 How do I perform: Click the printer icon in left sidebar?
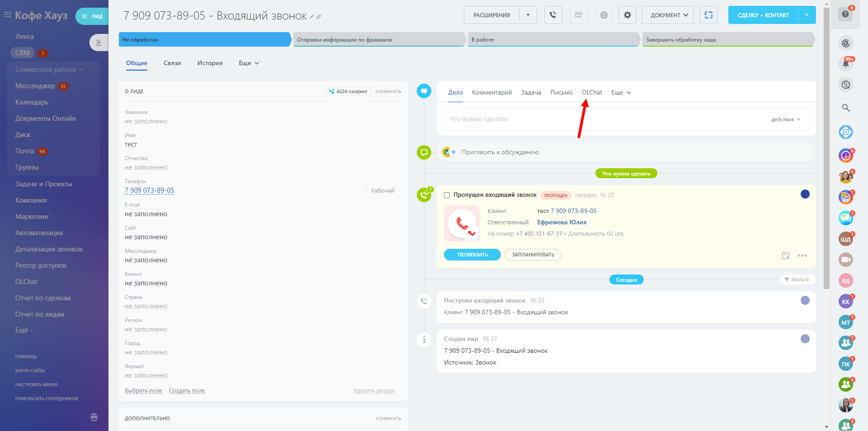tap(94, 417)
